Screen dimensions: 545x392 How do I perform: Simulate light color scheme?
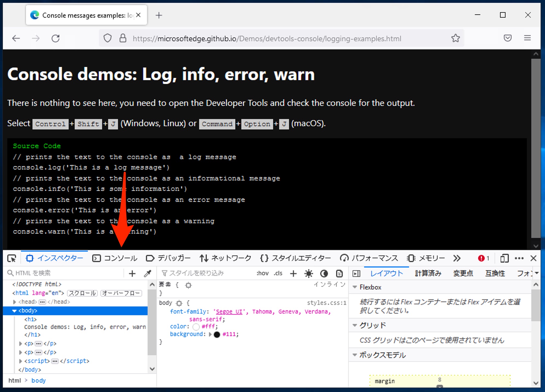click(308, 273)
